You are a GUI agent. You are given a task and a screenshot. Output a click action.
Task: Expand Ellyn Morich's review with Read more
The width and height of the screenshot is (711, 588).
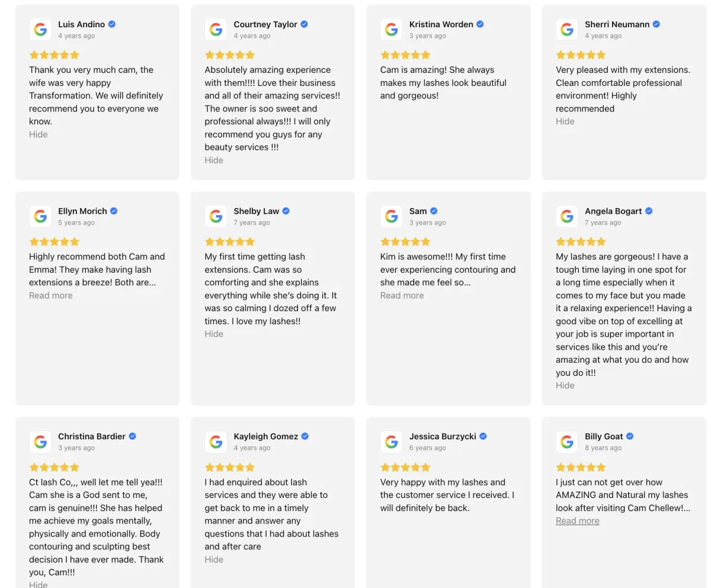[51, 295]
